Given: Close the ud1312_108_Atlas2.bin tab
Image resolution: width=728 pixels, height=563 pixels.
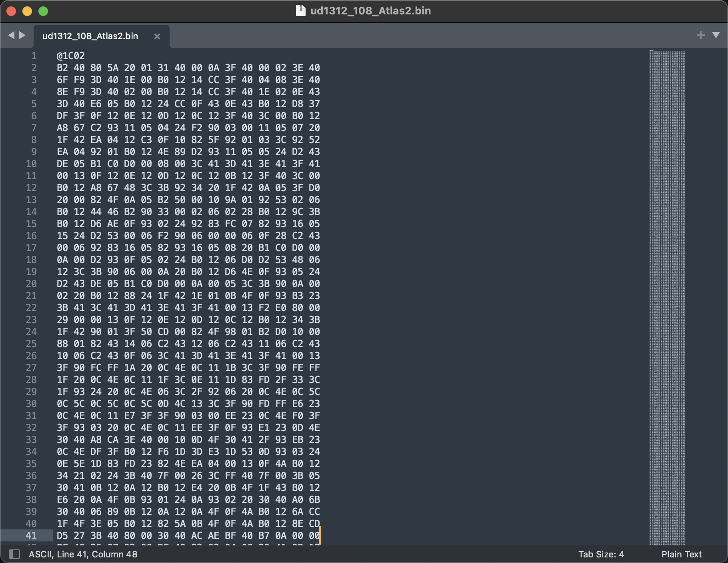Looking at the screenshot, I should point(157,36).
